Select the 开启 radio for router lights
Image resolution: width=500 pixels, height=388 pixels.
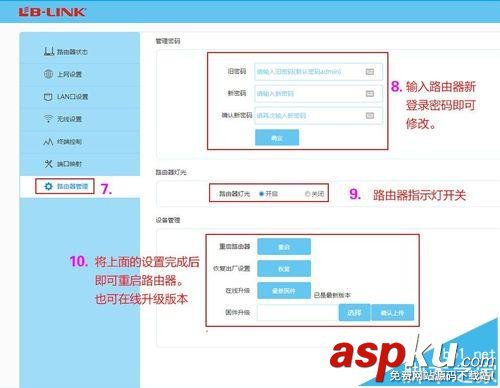(x=262, y=194)
